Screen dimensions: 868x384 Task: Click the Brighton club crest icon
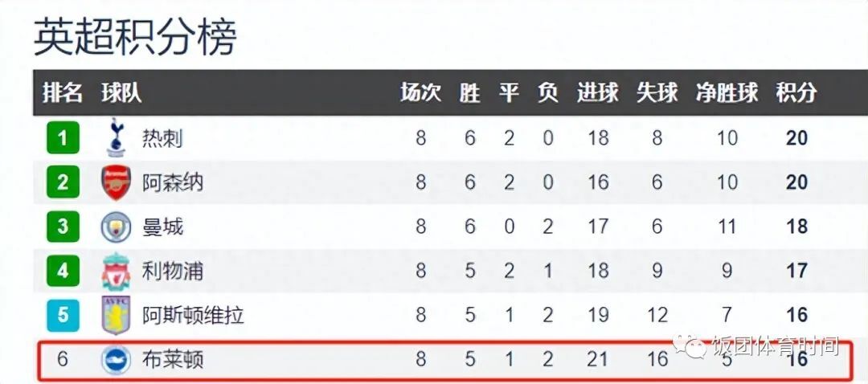[116, 359]
